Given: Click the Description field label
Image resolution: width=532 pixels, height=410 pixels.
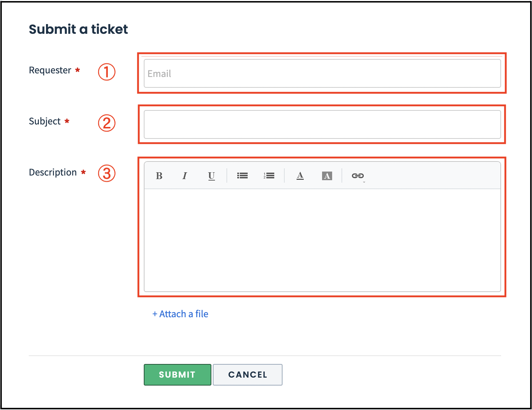Looking at the screenshot, I should pyautogui.click(x=53, y=172).
